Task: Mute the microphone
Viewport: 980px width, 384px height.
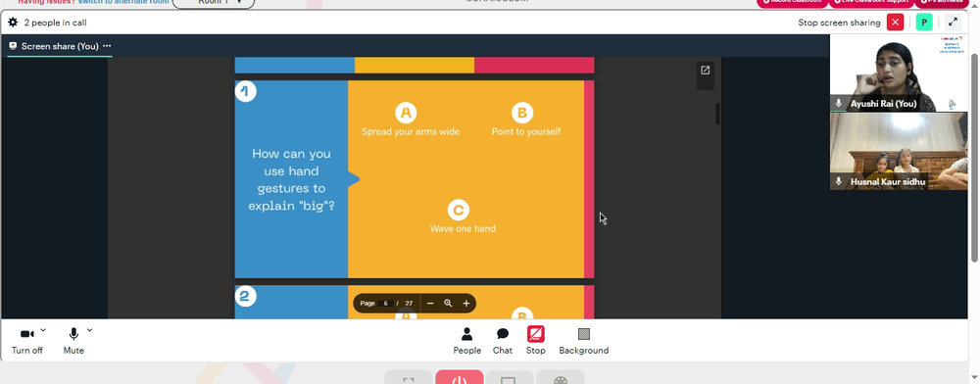Action: click(73, 341)
